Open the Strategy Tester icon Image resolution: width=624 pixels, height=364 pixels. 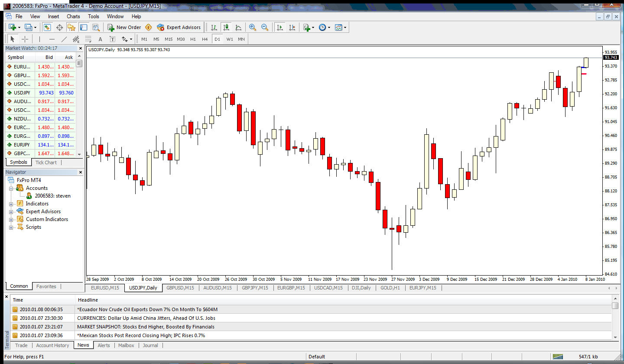coord(96,27)
